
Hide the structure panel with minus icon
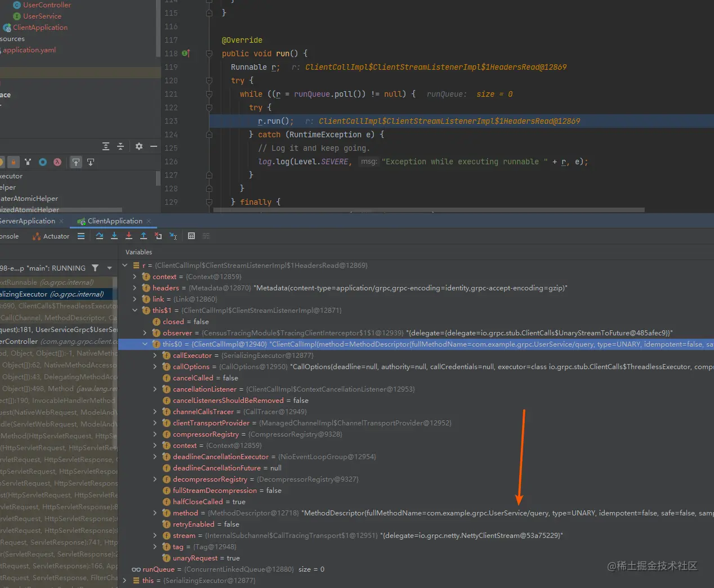[154, 146]
